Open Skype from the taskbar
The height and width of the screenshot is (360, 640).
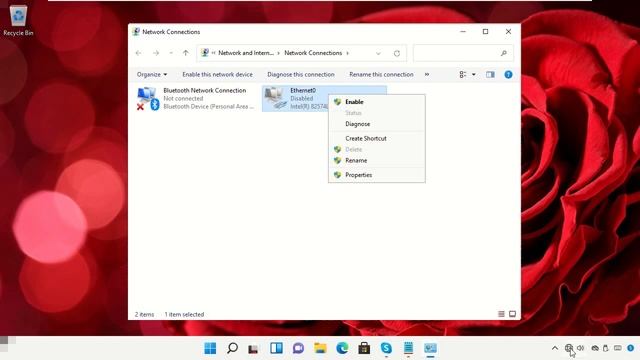click(386, 348)
